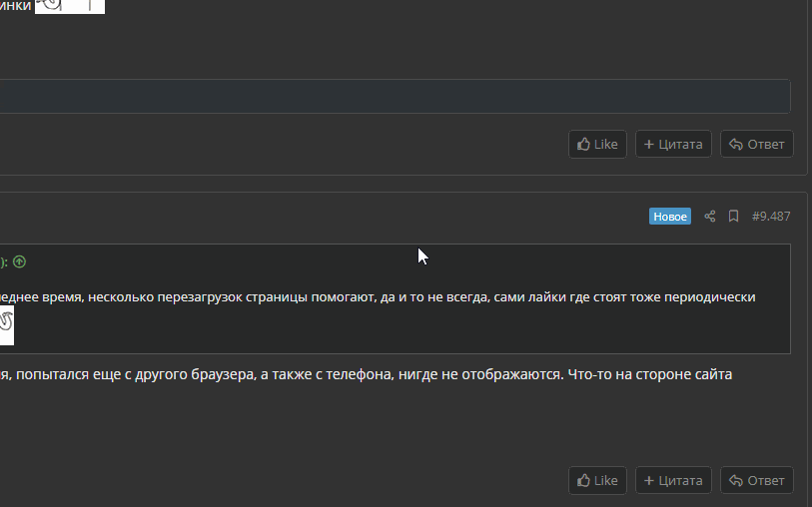The image size is (812, 507).
Task: Open the image thumbnail in the upper post
Action: (69, 6)
